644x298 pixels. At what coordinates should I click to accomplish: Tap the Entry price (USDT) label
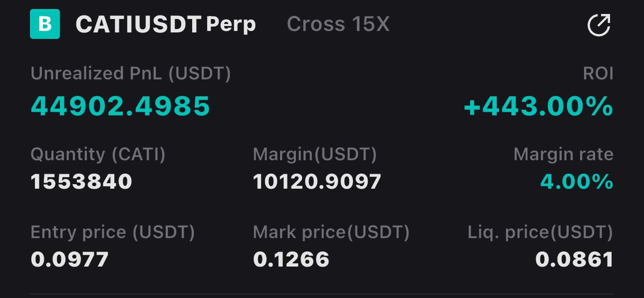[113, 232]
